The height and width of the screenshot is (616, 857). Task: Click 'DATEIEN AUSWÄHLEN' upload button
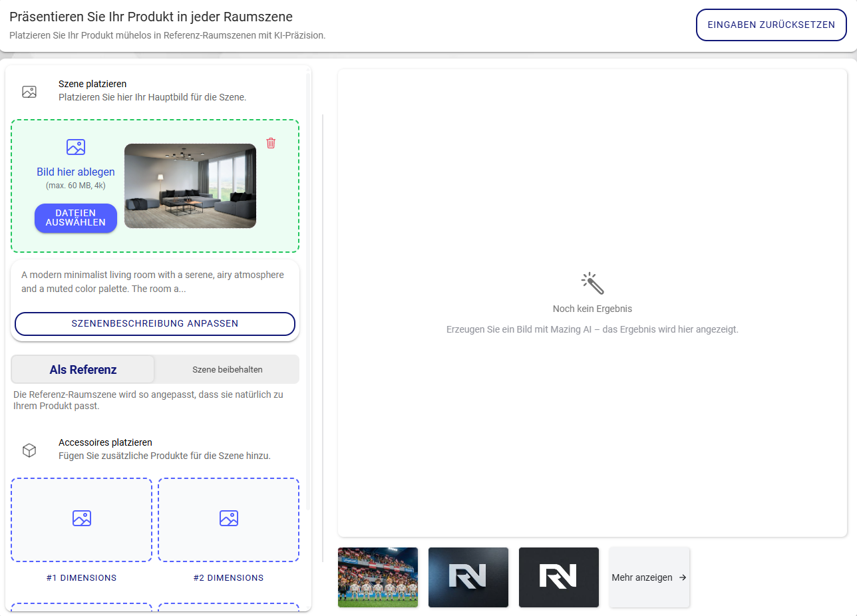76,218
